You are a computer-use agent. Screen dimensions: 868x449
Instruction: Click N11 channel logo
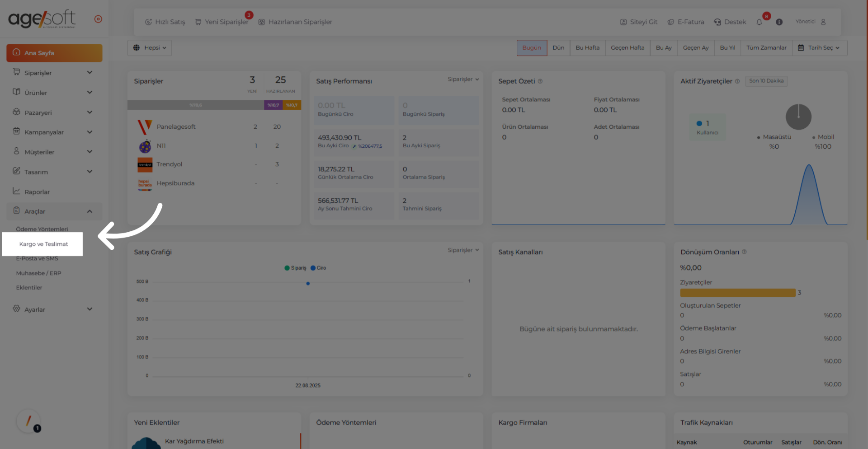coord(145,146)
